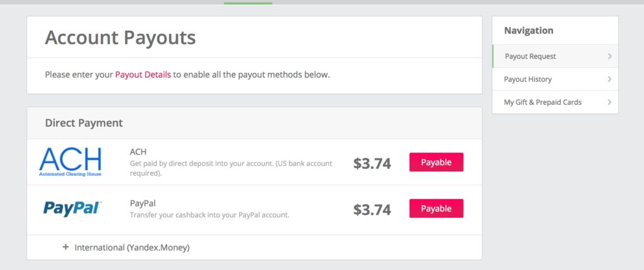Select the ACH direct deposit description text
The height and width of the screenshot is (270, 644).
pos(231,168)
